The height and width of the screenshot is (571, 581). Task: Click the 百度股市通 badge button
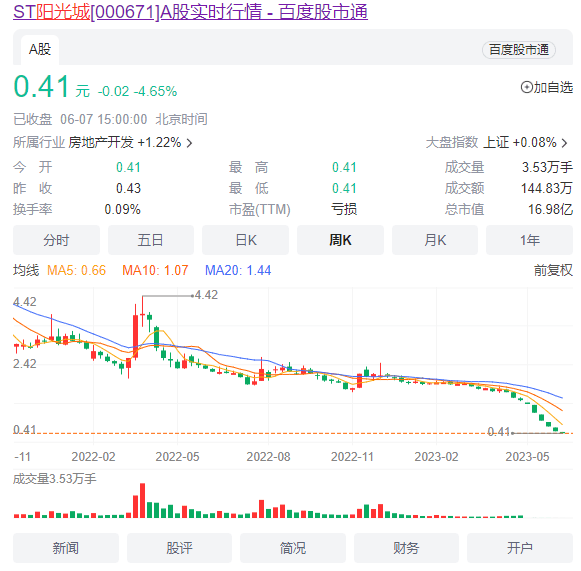[x=519, y=50]
